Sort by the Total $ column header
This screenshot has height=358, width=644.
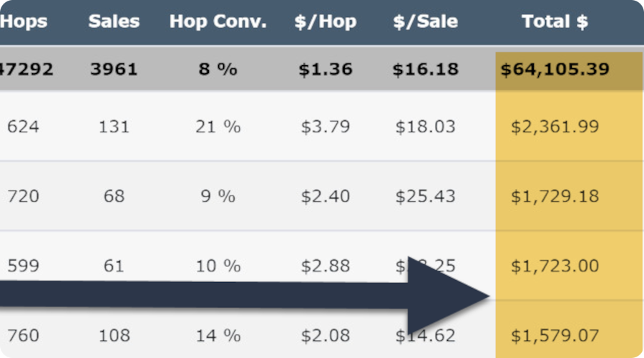click(x=555, y=21)
